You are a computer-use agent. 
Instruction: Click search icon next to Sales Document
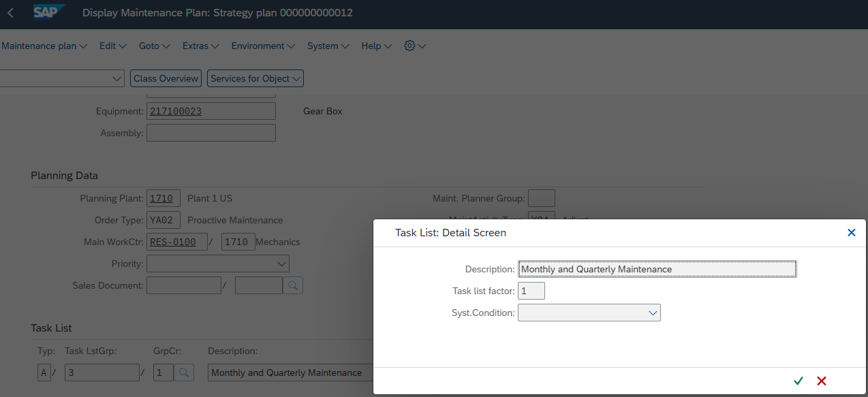tap(293, 285)
